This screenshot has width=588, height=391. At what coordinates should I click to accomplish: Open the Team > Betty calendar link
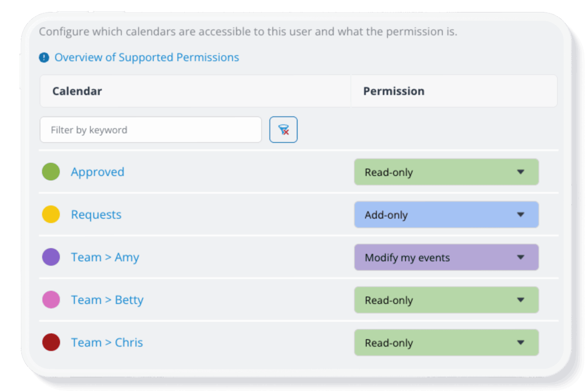point(107,300)
